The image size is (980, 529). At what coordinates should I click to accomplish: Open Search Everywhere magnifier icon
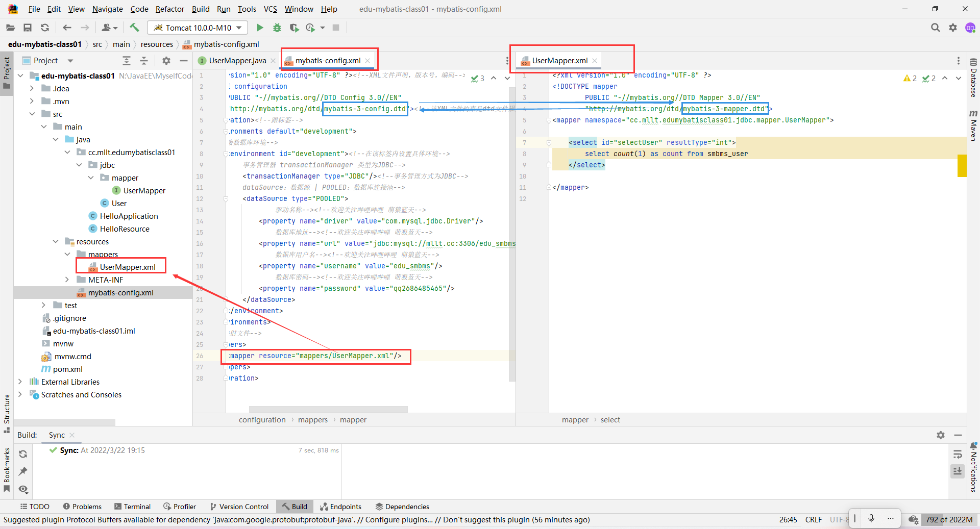point(935,28)
